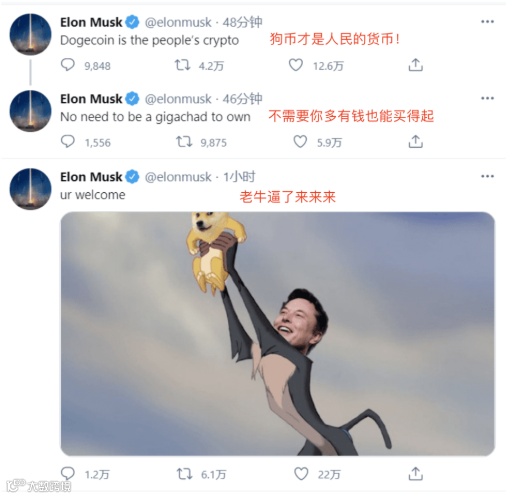Share the Dogecoin people's crypto tweet
The image size is (529, 498).
point(415,65)
